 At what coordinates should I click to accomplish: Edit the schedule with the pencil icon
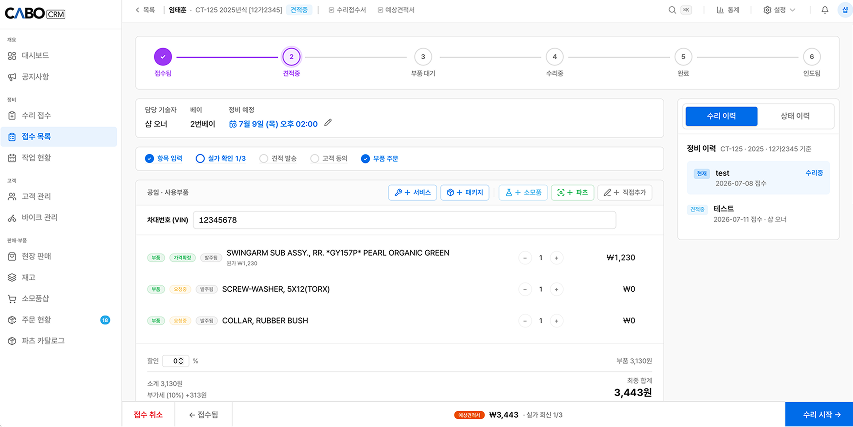(x=327, y=123)
